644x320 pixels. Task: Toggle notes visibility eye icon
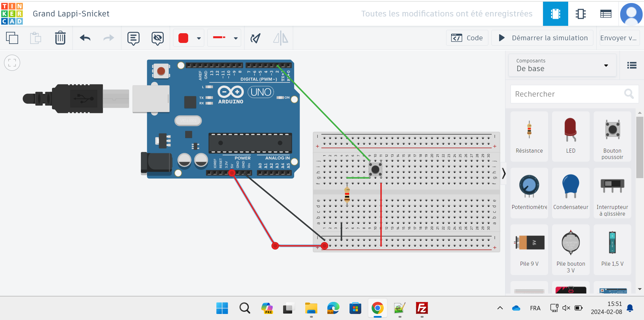[157, 38]
